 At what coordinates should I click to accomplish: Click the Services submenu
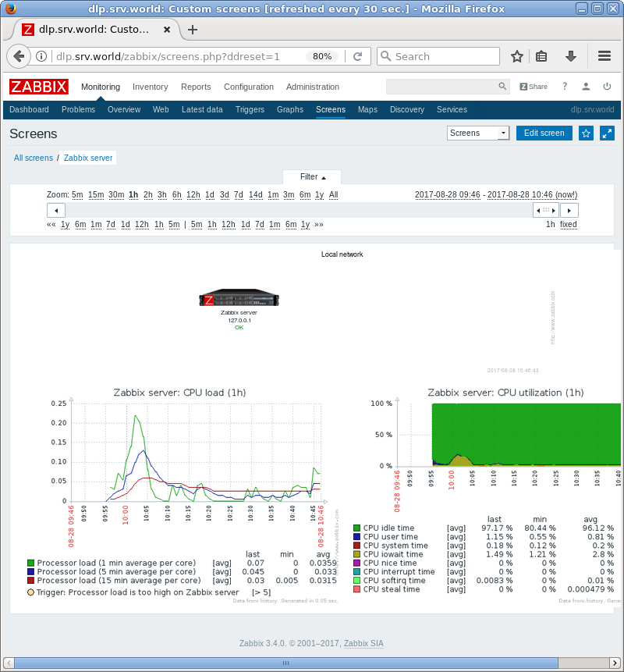tap(452, 110)
